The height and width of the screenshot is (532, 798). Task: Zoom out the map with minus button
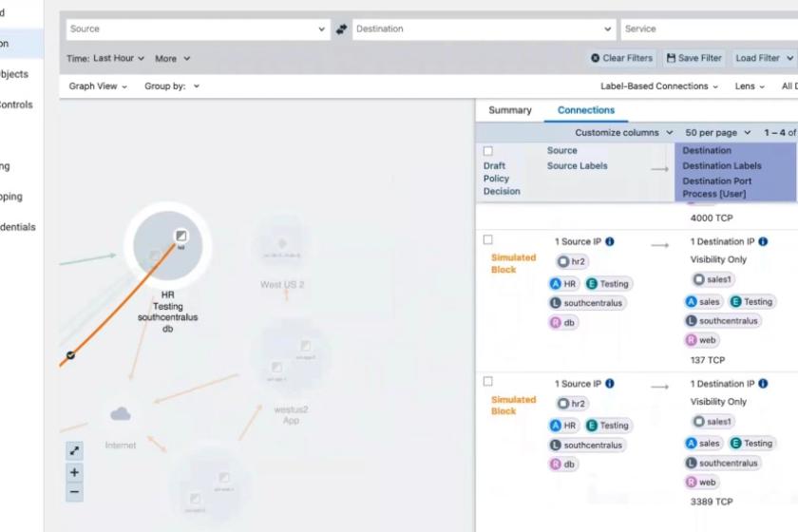point(74,492)
